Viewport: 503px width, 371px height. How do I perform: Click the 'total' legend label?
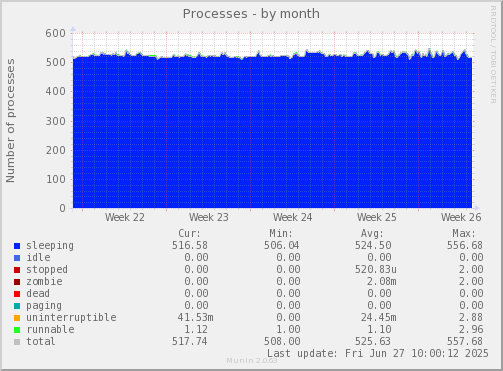click(41, 341)
